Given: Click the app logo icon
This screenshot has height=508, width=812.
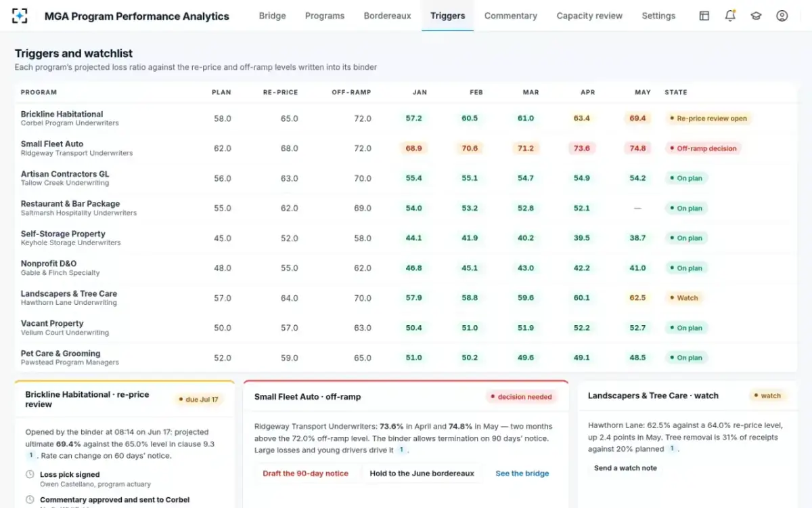Looking at the screenshot, I should [20, 16].
